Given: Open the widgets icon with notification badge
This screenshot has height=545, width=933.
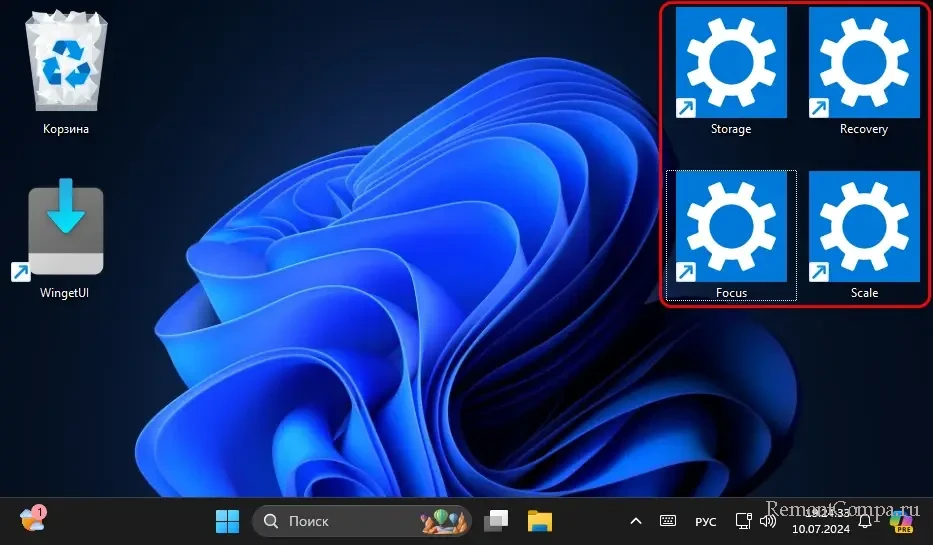Looking at the screenshot, I should [32, 520].
